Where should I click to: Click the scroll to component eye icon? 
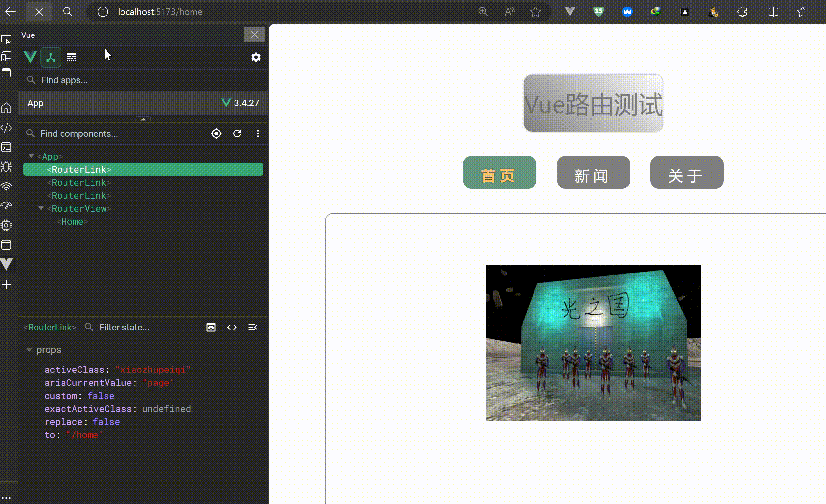tap(211, 328)
